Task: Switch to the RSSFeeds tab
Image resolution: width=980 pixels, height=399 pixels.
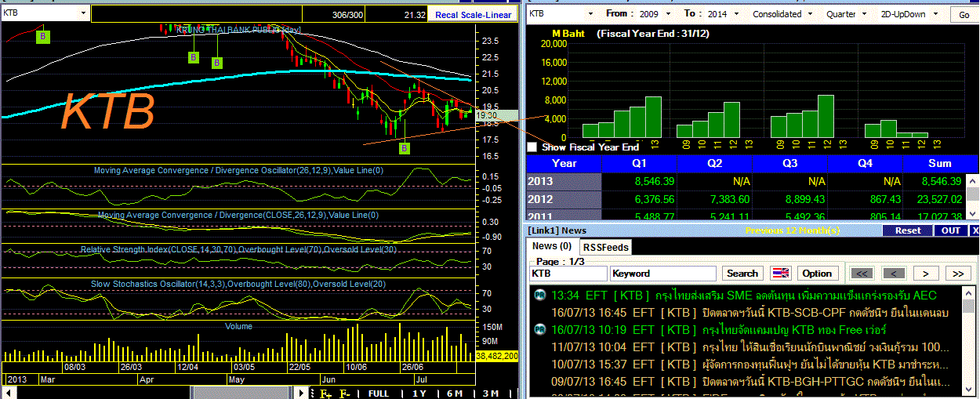Action: [x=604, y=247]
